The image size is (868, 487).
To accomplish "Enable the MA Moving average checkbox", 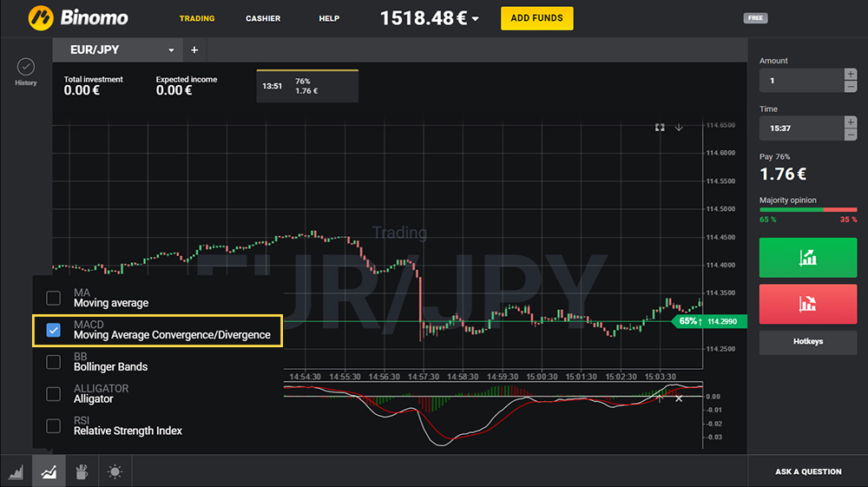I will [54, 298].
